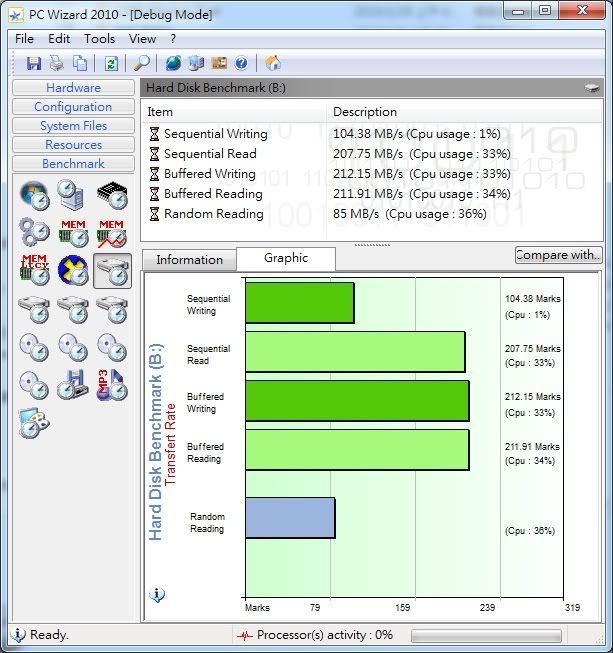Switch to the Graphic tab
This screenshot has height=653, width=613.
pyautogui.click(x=286, y=258)
